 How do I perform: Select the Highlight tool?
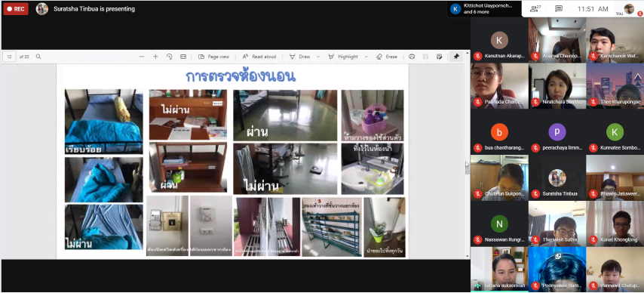[x=343, y=57]
